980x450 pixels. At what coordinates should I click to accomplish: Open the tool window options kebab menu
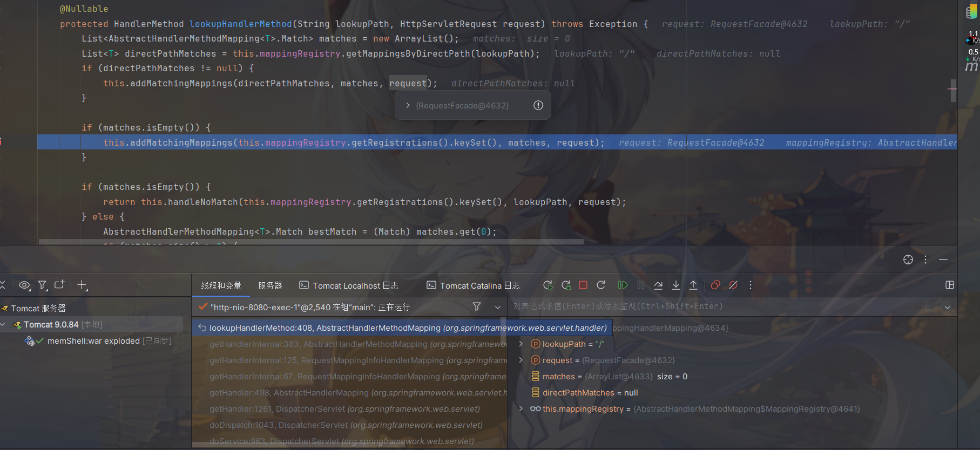[925, 260]
